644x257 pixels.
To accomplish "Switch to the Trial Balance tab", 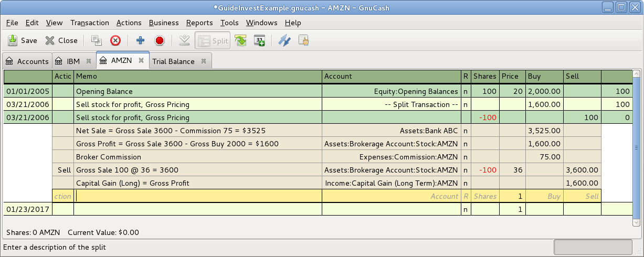I will point(173,61).
